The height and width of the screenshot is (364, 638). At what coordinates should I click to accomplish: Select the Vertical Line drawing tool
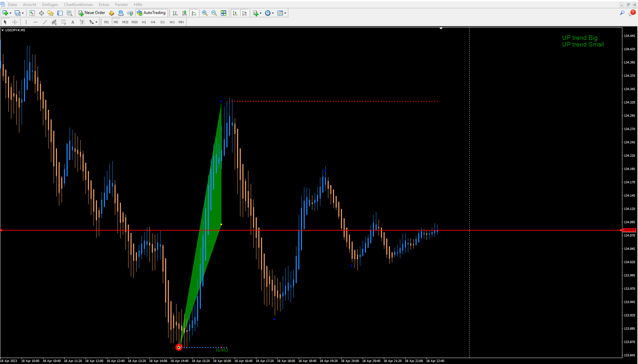[x=26, y=22]
